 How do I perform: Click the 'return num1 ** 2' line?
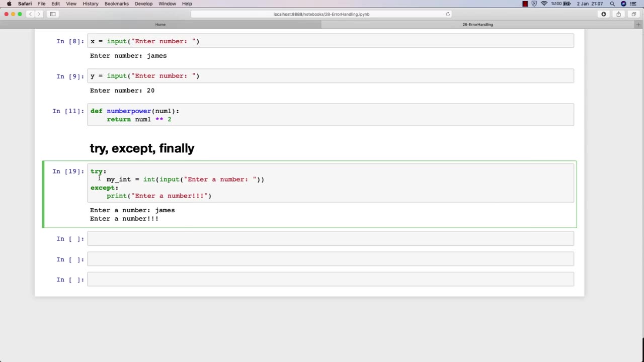click(139, 119)
